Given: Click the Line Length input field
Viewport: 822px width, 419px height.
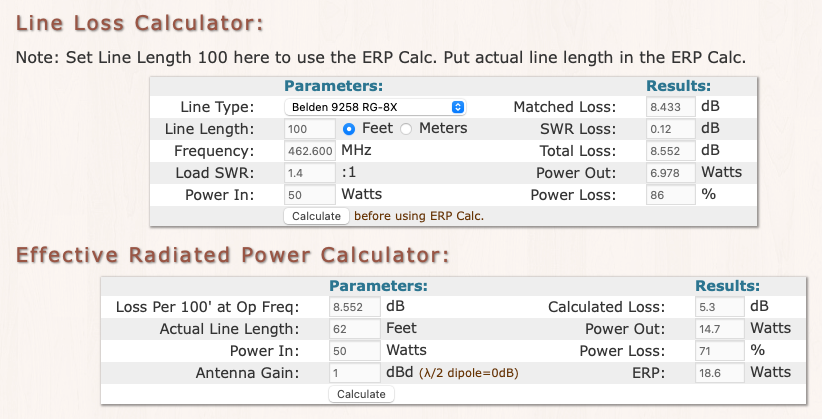Looking at the screenshot, I should tap(309, 129).
